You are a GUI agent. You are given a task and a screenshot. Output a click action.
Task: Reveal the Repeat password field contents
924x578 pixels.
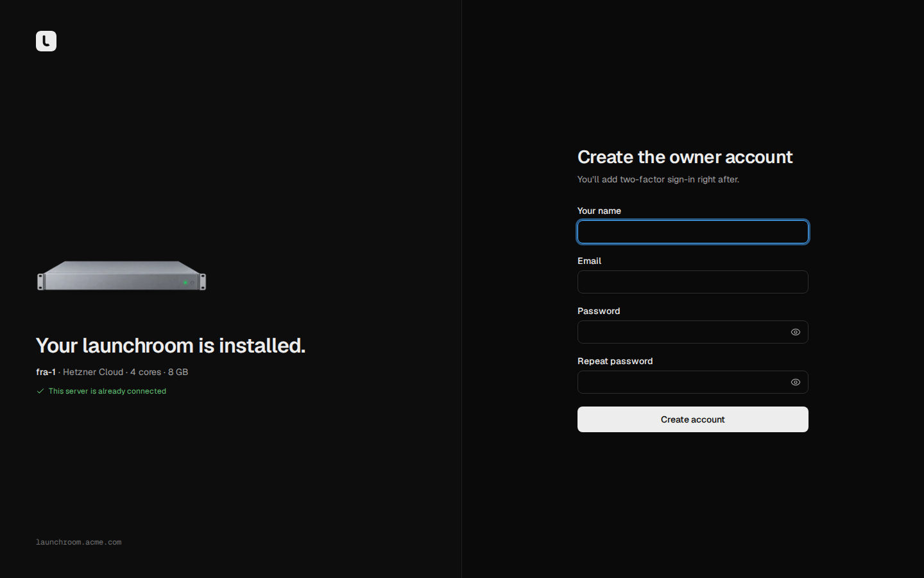click(x=796, y=382)
